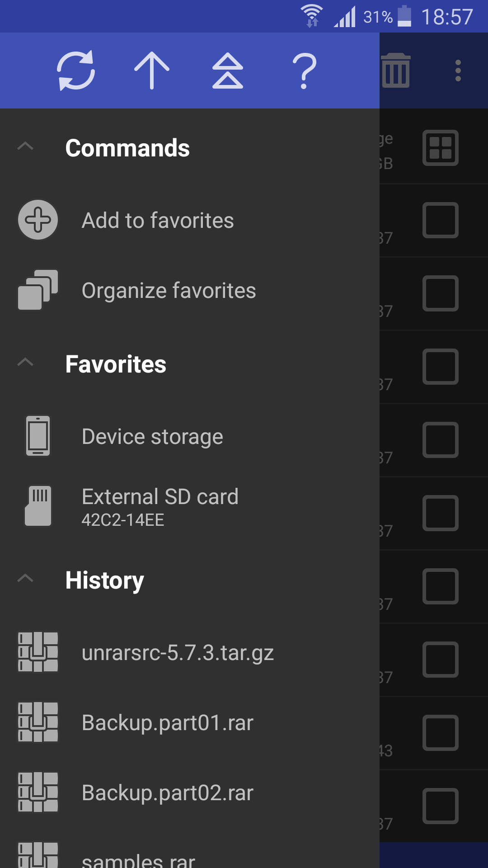Tap the Add to favorites plus icon
488x868 pixels.
tap(38, 220)
